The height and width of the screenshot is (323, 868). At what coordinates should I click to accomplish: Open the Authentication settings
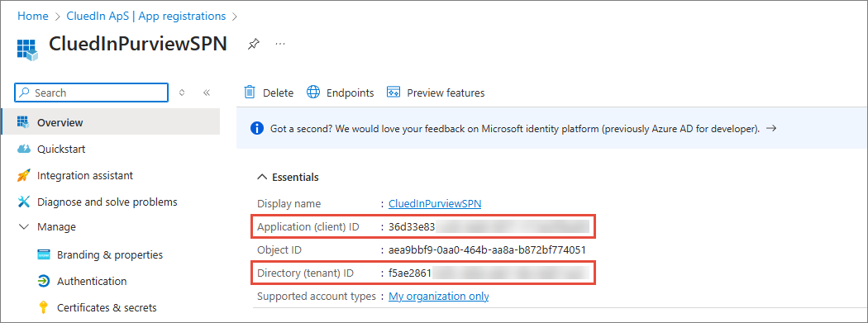coord(91,281)
